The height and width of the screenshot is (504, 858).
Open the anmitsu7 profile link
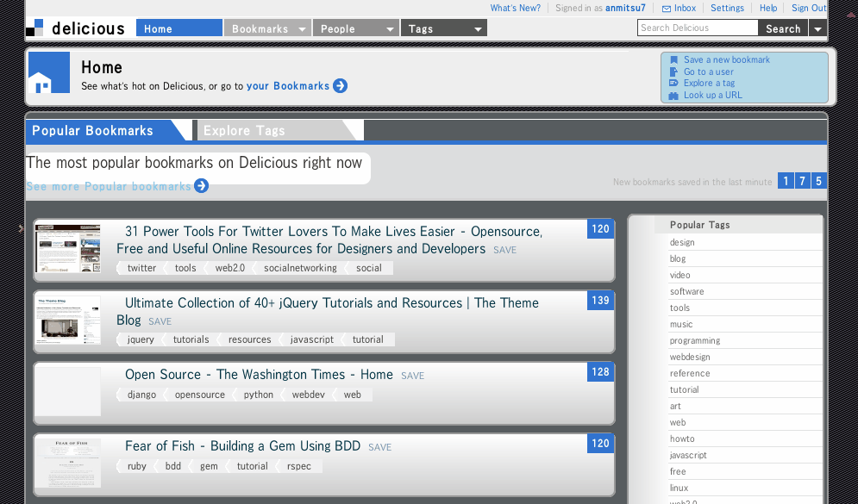(625, 9)
